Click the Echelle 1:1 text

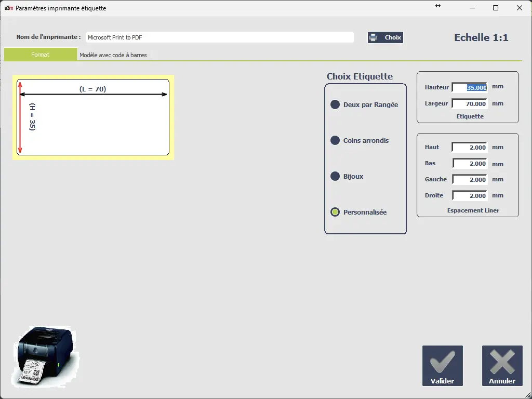click(x=481, y=37)
